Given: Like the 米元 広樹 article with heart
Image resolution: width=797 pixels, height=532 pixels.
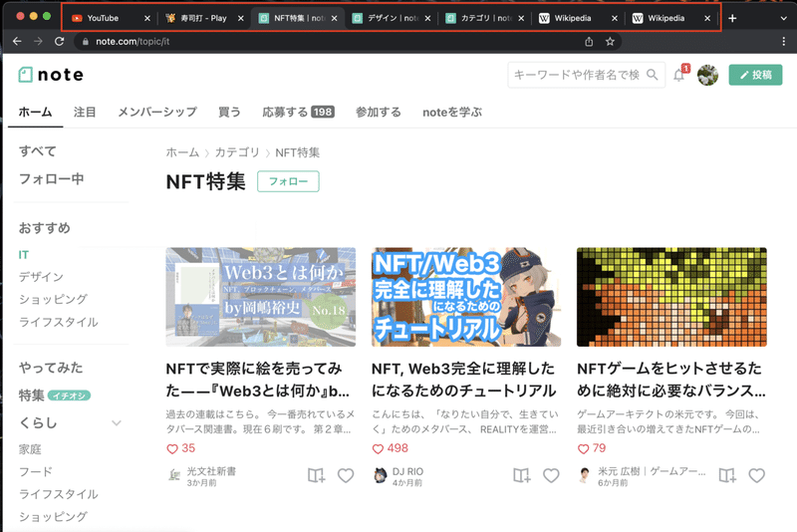Looking at the screenshot, I should click(x=756, y=475).
